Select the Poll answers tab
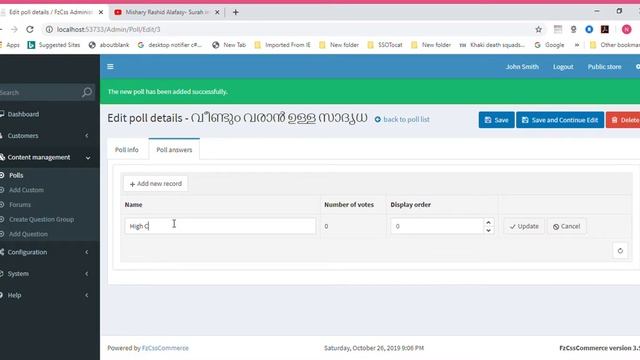Viewport: 640px width, 360px height. (174, 150)
